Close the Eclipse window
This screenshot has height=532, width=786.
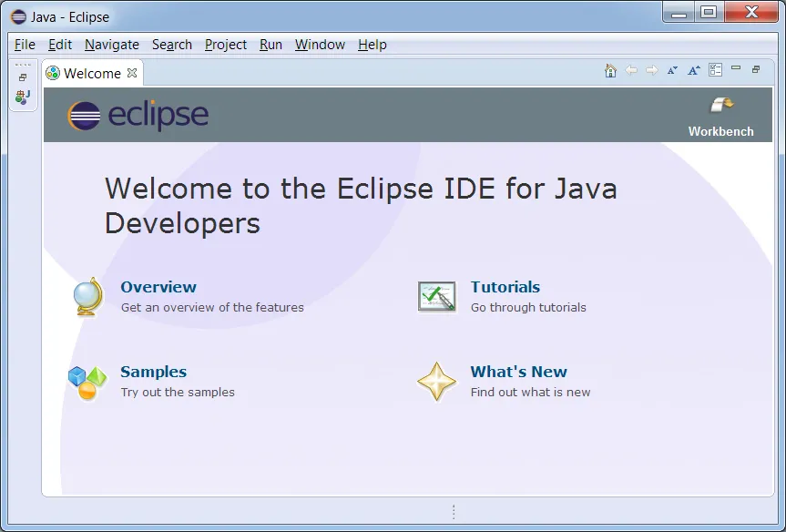click(751, 12)
